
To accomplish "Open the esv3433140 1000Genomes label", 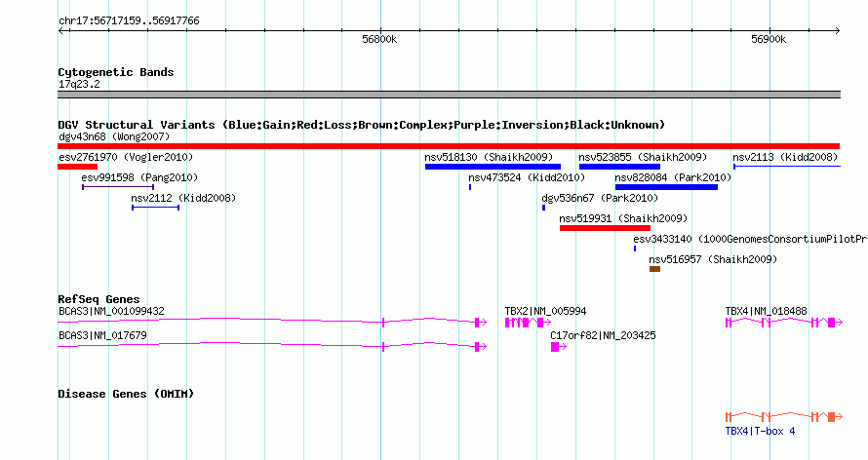I will point(750,239).
